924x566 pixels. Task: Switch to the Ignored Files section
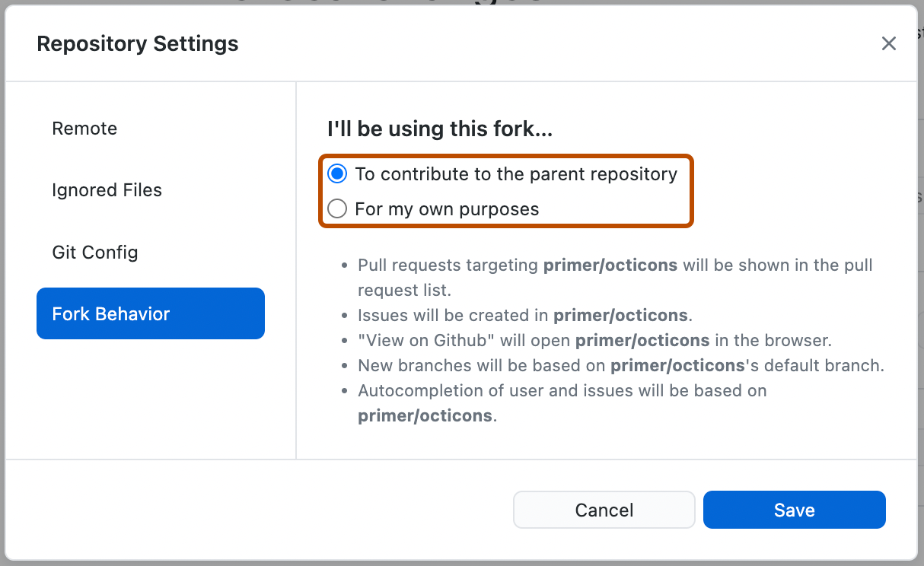pos(107,190)
